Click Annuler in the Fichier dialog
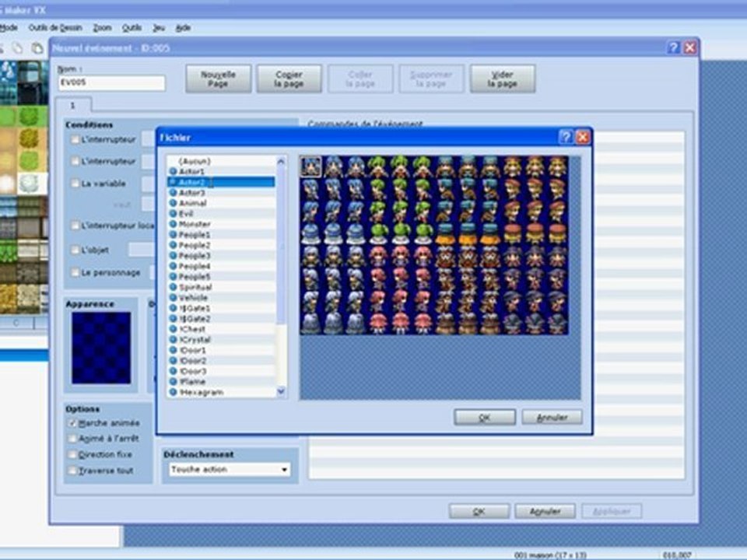747x560 pixels. click(x=552, y=417)
